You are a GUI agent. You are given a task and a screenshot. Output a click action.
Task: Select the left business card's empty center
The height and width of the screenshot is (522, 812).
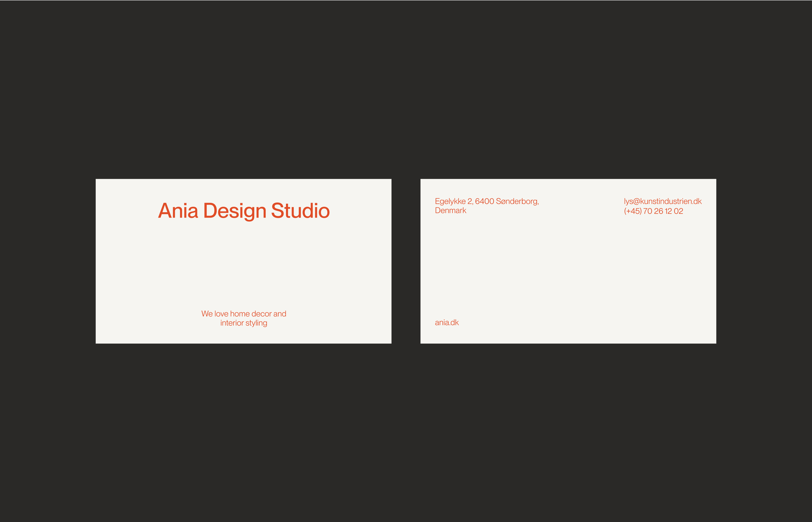click(x=244, y=264)
